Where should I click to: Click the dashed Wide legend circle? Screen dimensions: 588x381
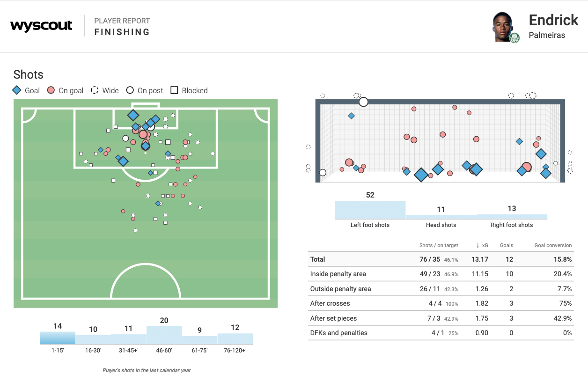pyautogui.click(x=95, y=90)
